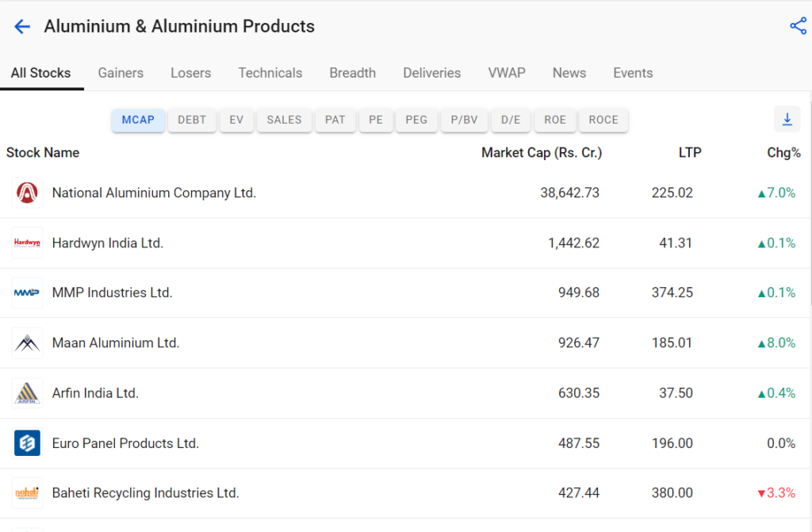Switch to the Losers tab
This screenshot has height=532, width=812.
[x=190, y=73]
